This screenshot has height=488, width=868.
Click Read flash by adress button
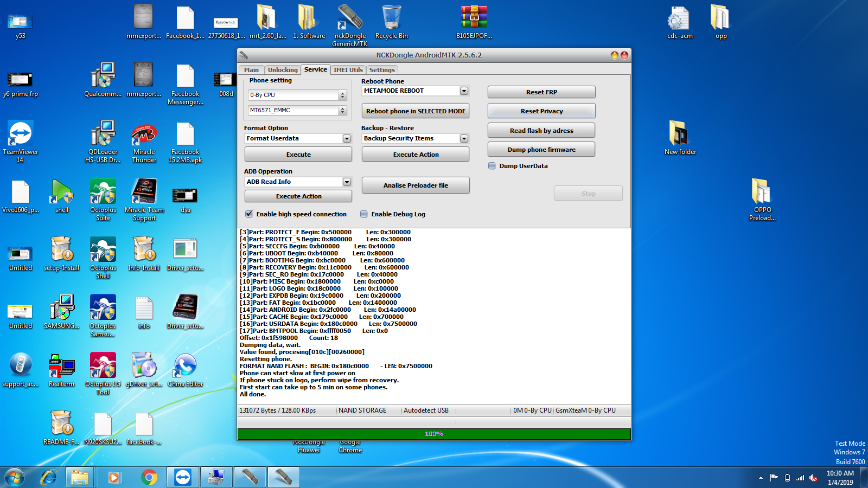pyautogui.click(x=541, y=131)
